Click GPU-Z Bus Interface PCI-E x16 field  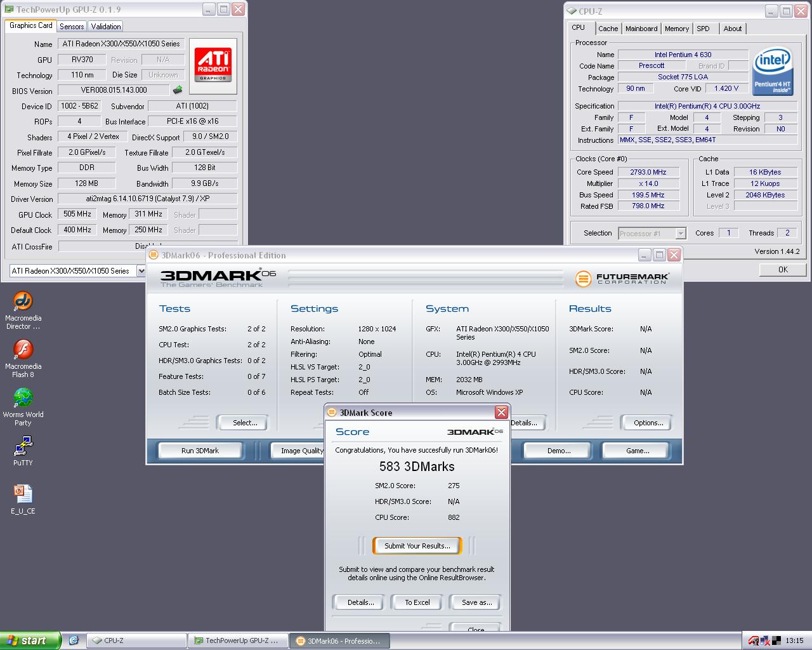click(193, 121)
